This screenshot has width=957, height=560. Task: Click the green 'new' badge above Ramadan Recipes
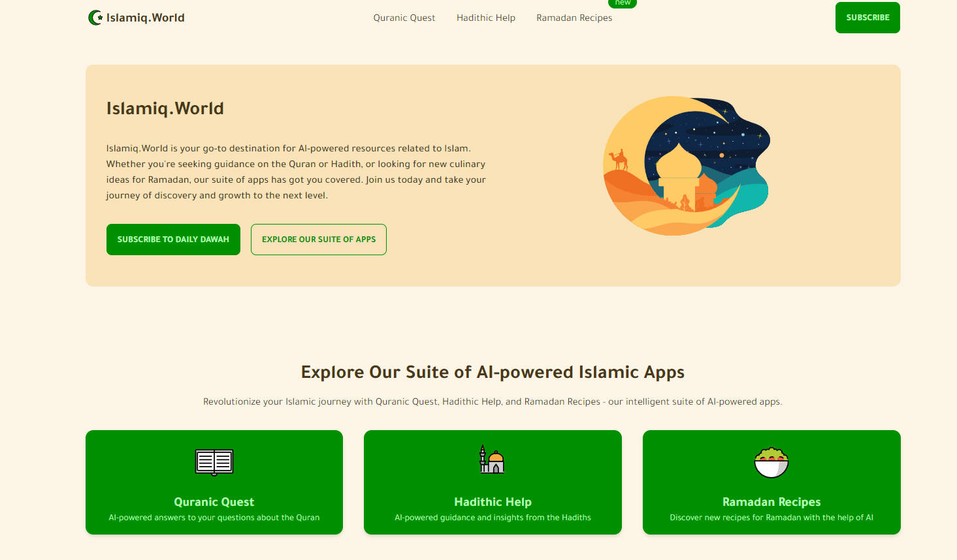pos(622,3)
